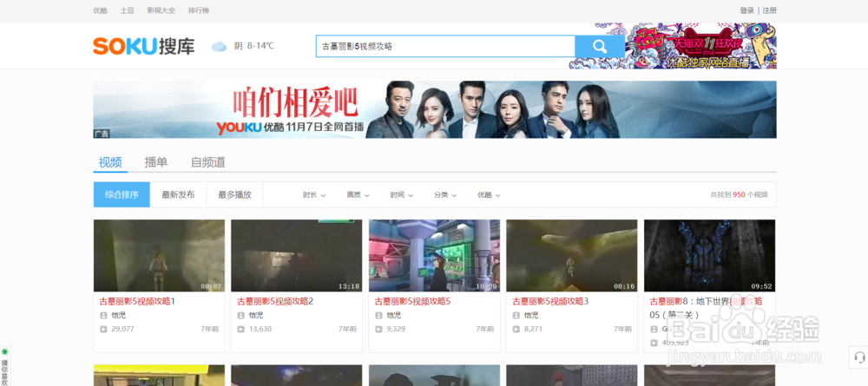Switch to the 播单 tab

156,162
